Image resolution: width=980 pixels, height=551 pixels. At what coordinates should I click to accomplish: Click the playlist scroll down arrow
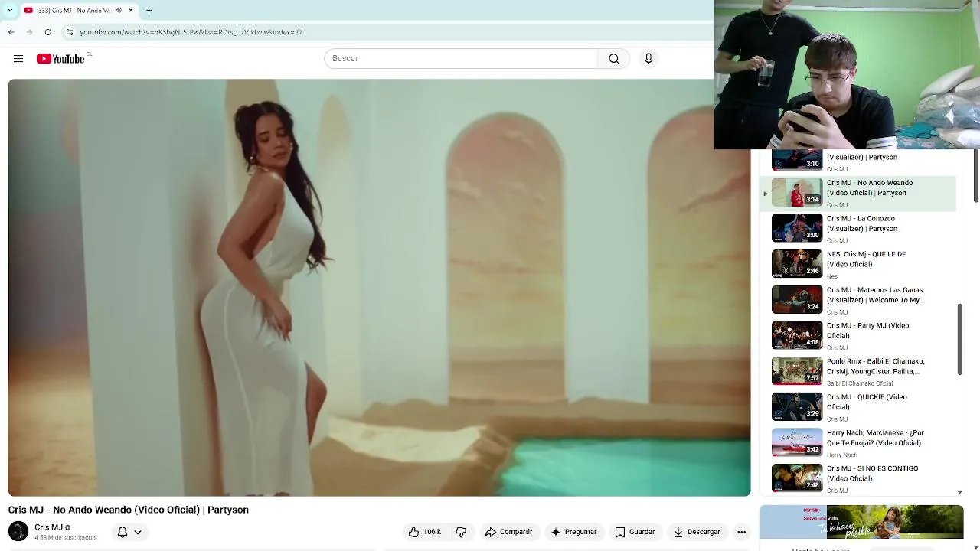point(959,492)
